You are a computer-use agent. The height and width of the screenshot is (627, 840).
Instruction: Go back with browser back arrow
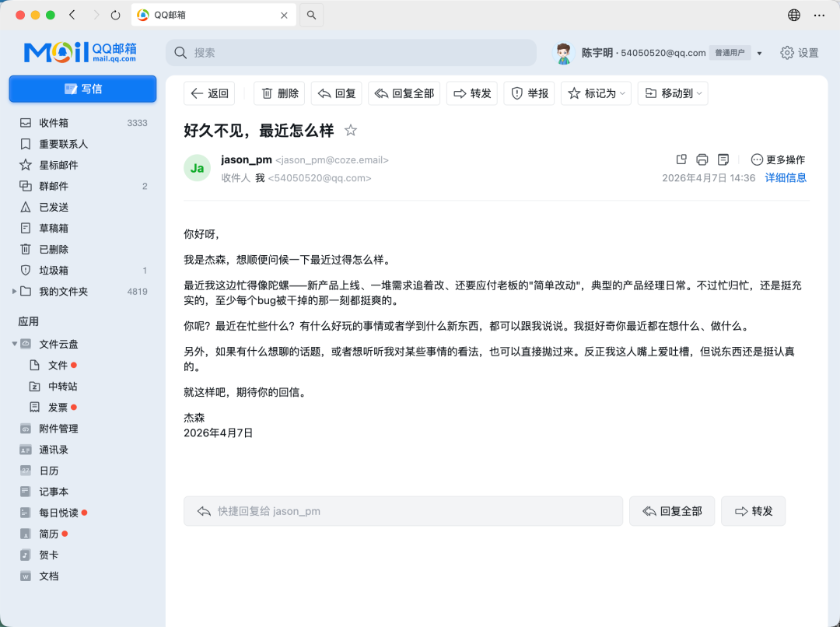point(72,15)
